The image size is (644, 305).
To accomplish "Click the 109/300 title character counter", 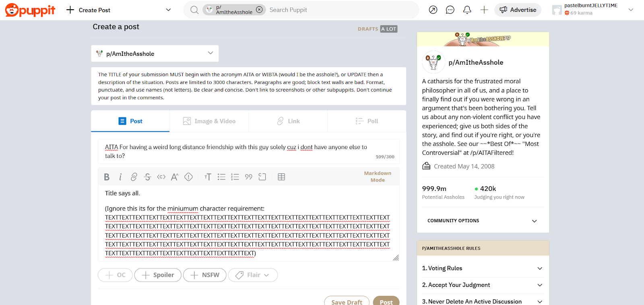I will coord(385,157).
